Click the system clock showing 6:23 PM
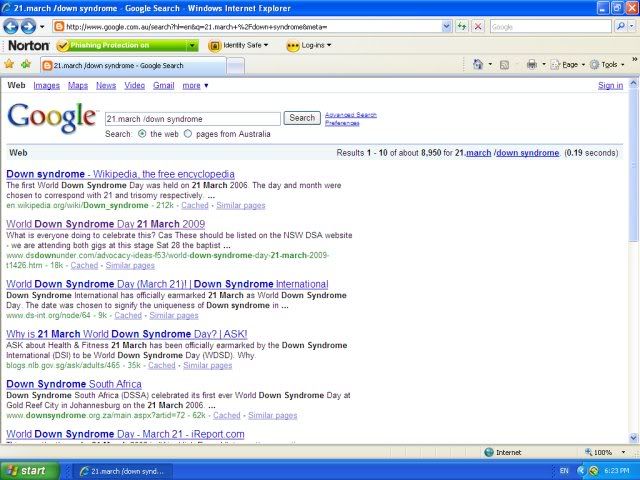 (617, 471)
